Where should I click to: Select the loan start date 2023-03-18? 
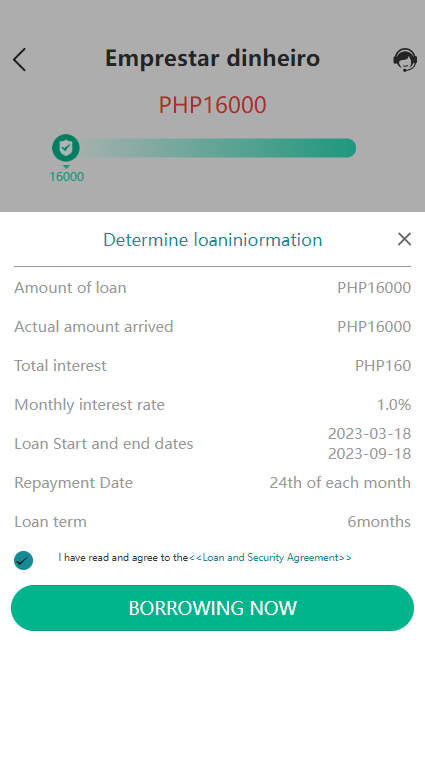coord(370,433)
